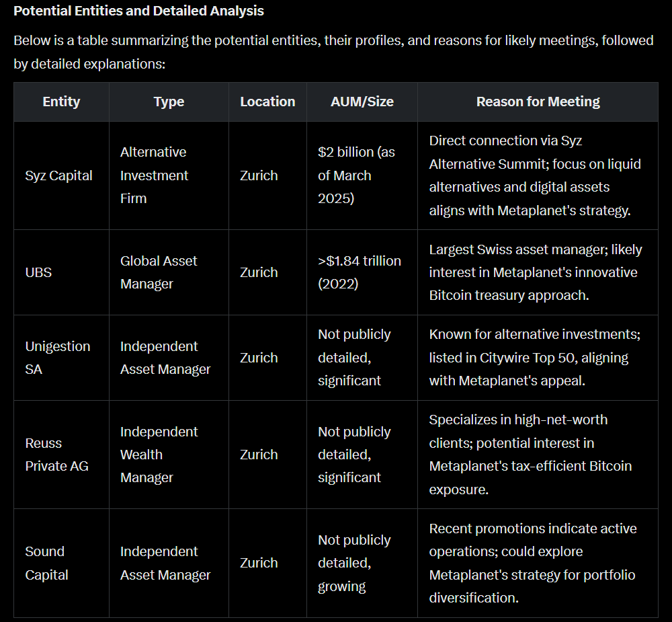Click the '>$1.84 trillion (2022)' cell

362,272
